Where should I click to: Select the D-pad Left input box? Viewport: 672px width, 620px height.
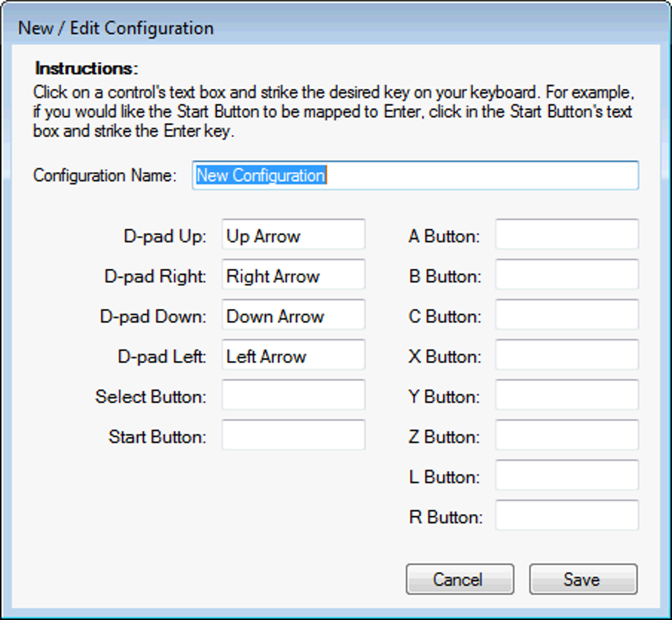tap(294, 354)
